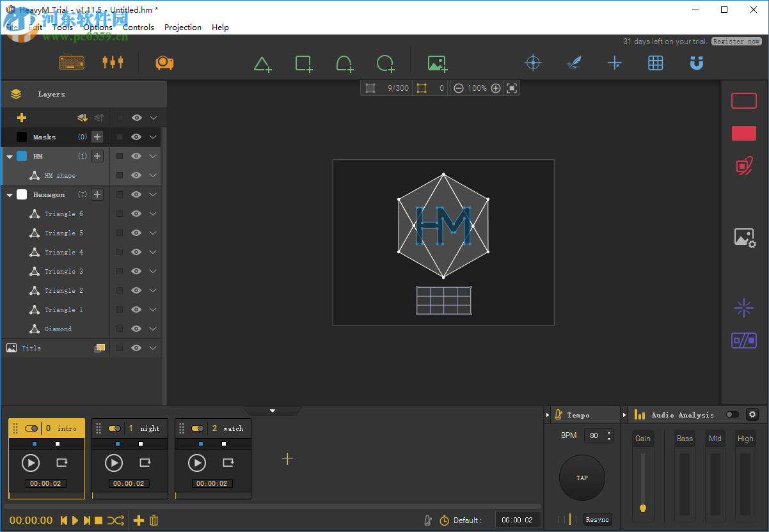Hide the Triangle 6 layer
This screenshot has height=532, width=769.
pos(136,214)
